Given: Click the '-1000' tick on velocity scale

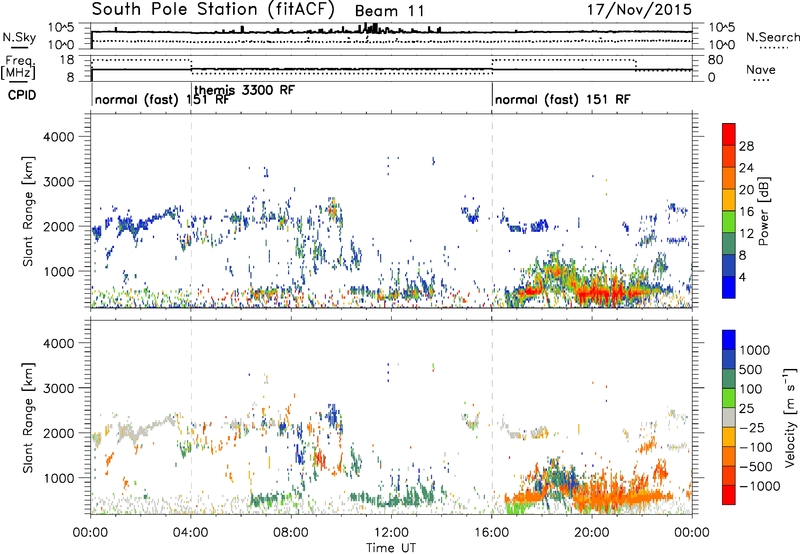Looking at the screenshot, I should pyautogui.click(x=759, y=486).
